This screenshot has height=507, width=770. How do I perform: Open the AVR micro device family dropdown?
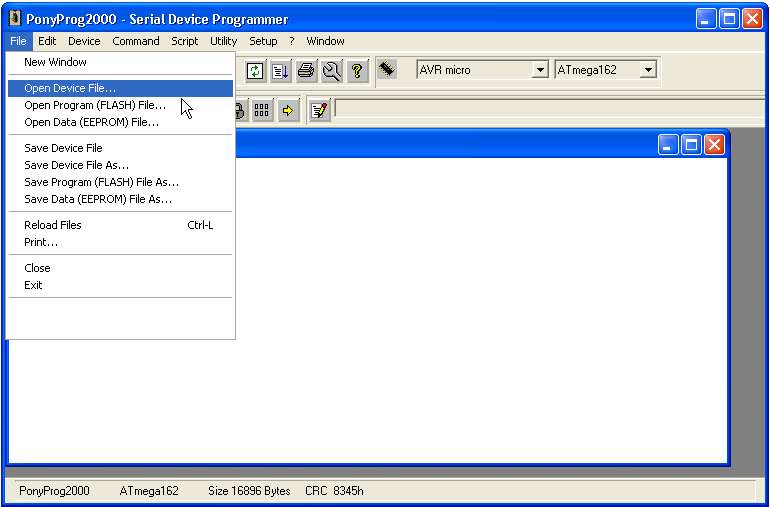coord(540,70)
